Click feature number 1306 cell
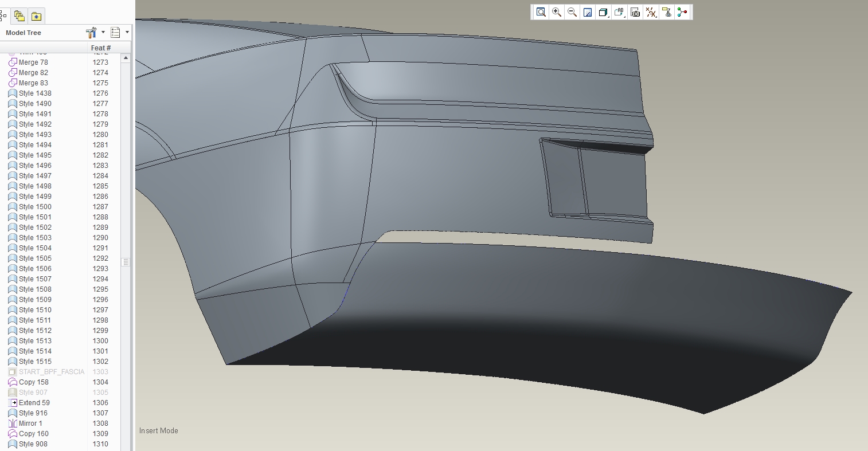Viewport: 868px width, 451px height. 100,403
